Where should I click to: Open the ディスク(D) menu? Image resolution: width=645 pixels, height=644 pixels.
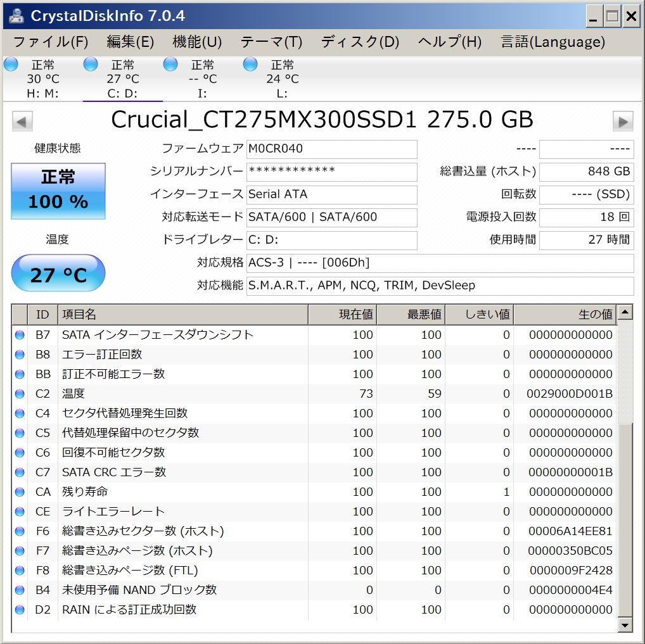pos(360,42)
